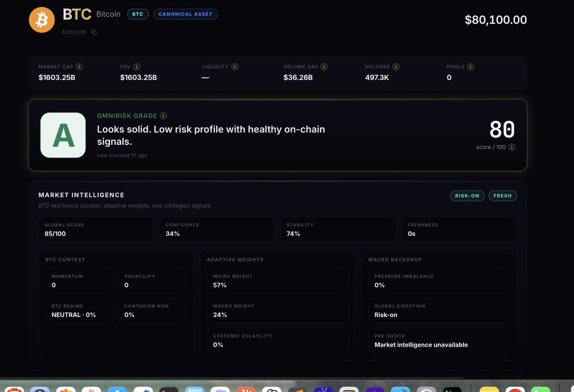
Task: Open the Omnirisk Grade info icon
Action: click(164, 116)
